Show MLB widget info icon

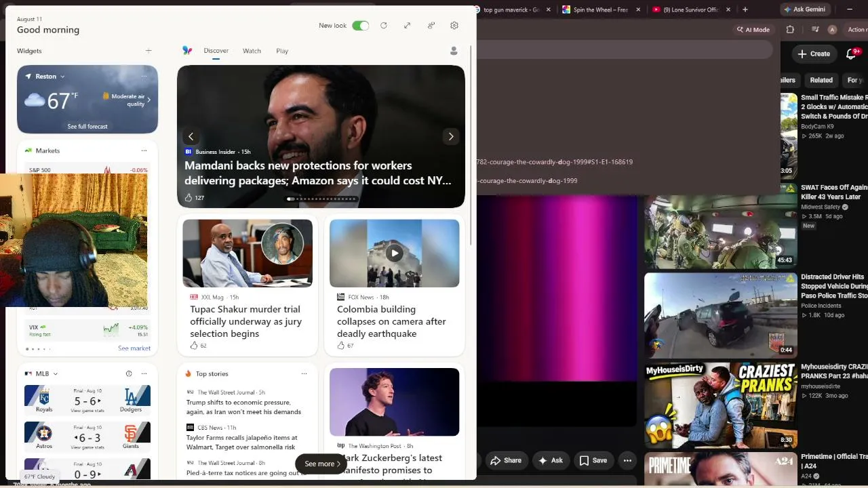tap(129, 373)
